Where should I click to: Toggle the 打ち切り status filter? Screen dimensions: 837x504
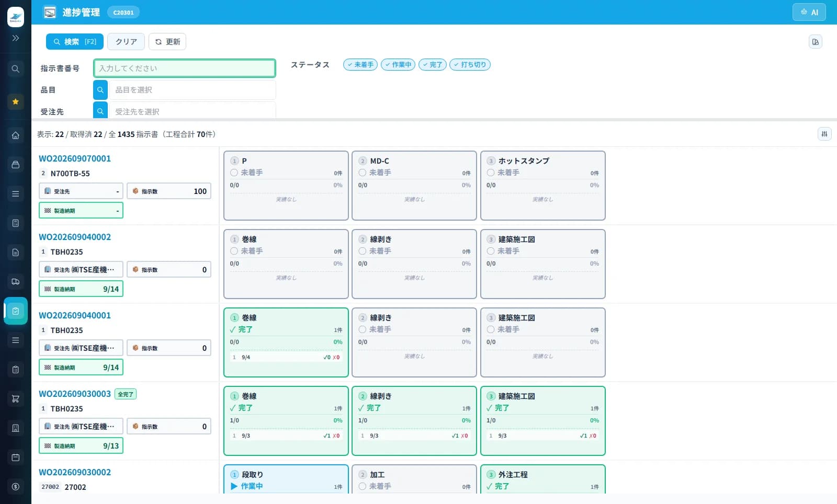470,65
